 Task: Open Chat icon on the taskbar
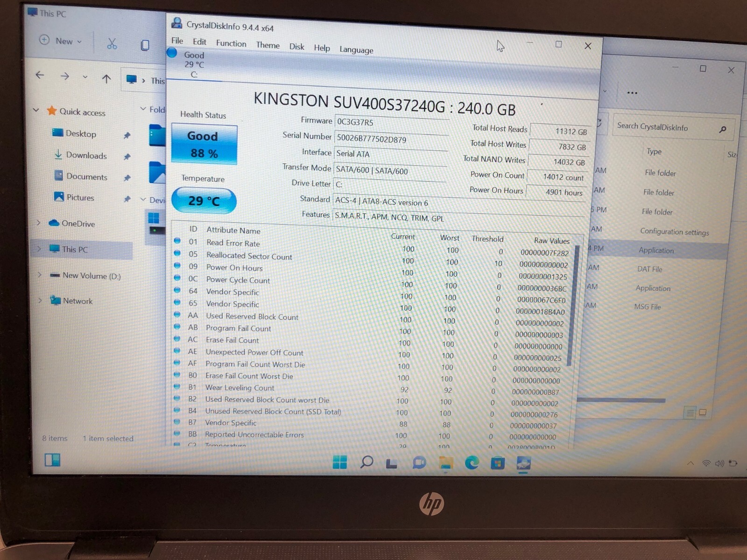click(x=419, y=462)
